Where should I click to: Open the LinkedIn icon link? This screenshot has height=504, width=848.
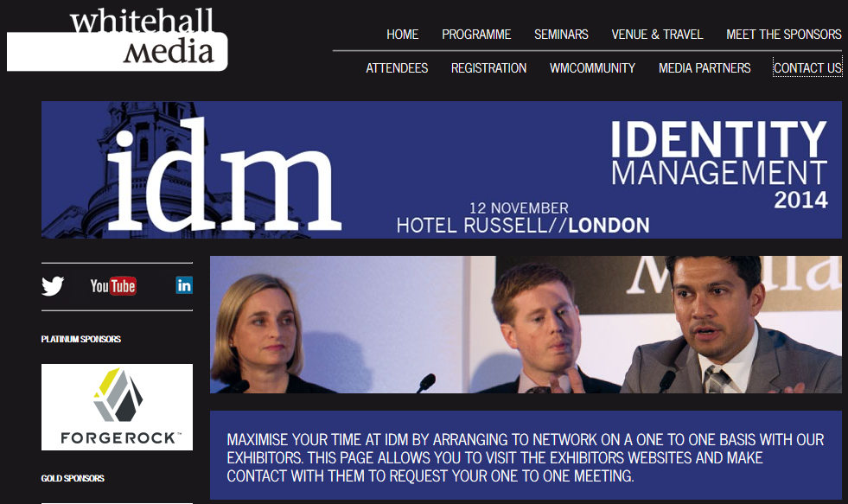click(x=184, y=285)
